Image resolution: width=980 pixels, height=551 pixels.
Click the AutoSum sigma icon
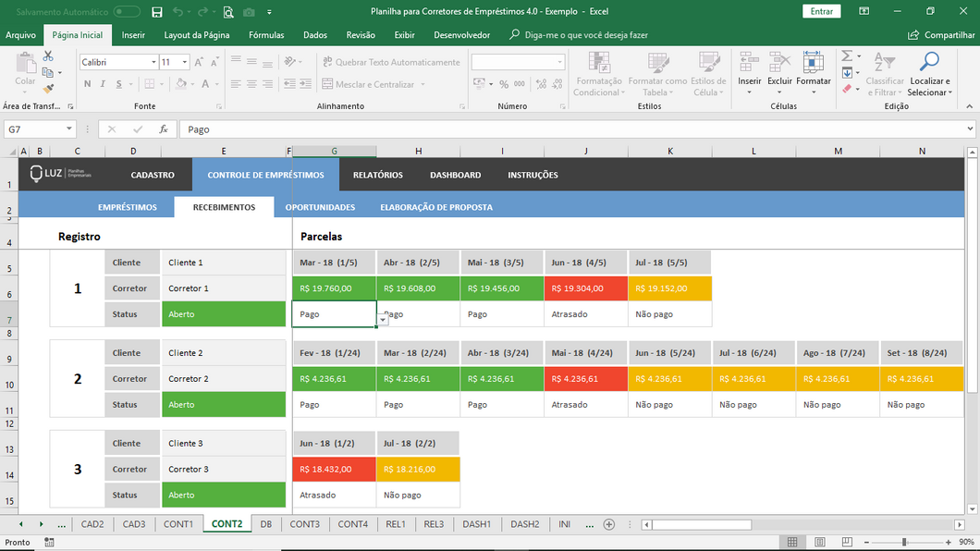coord(847,56)
